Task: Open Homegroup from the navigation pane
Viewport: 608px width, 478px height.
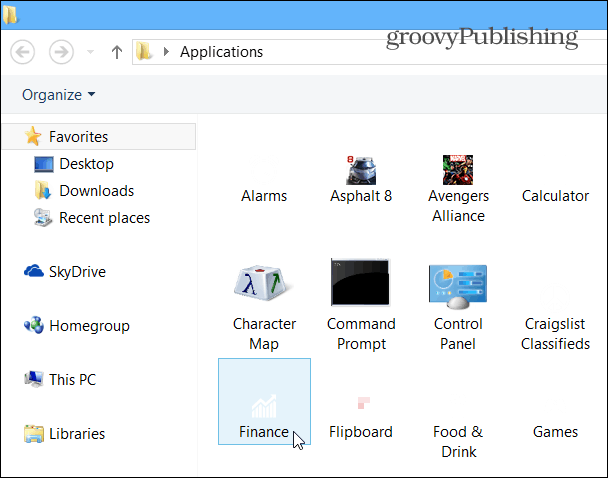Action: coord(89,326)
